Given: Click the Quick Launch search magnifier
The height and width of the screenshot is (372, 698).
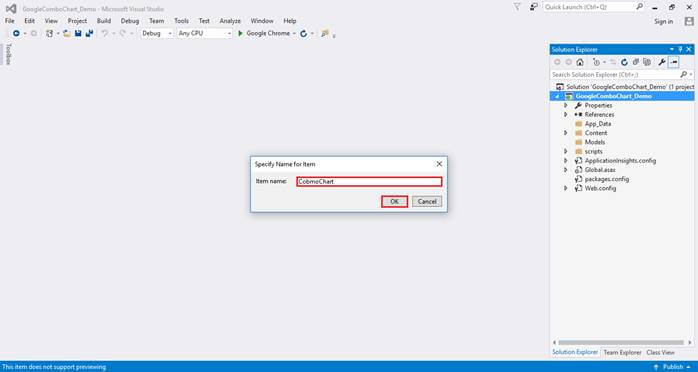Looking at the screenshot, I should pyautogui.click(x=639, y=7).
